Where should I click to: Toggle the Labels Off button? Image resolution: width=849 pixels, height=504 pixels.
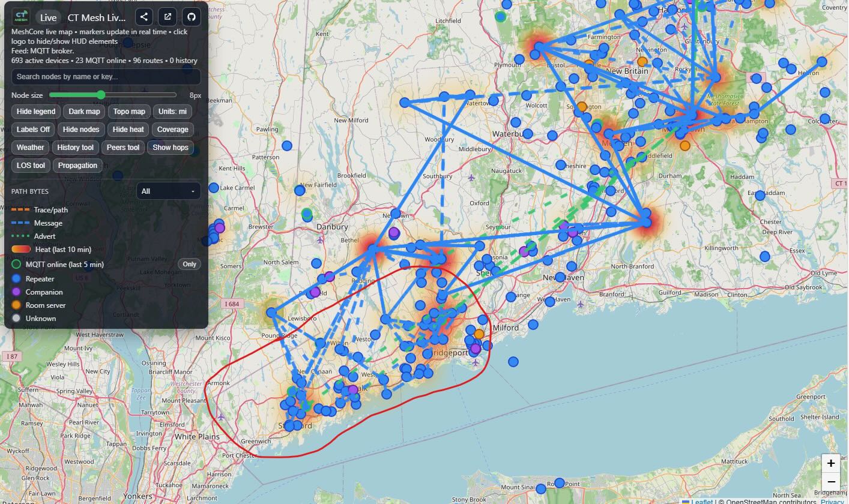pyautogui.click(x=33, y=130)
